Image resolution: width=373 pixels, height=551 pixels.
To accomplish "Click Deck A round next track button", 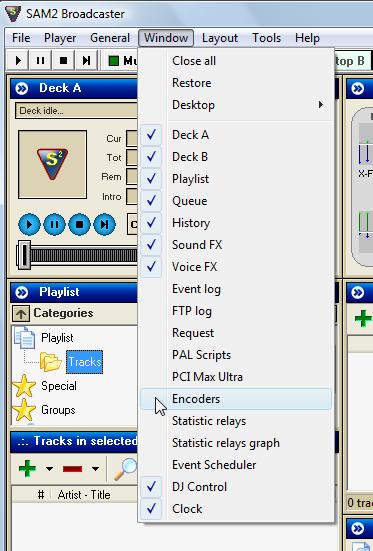I will tap(104, 224).
